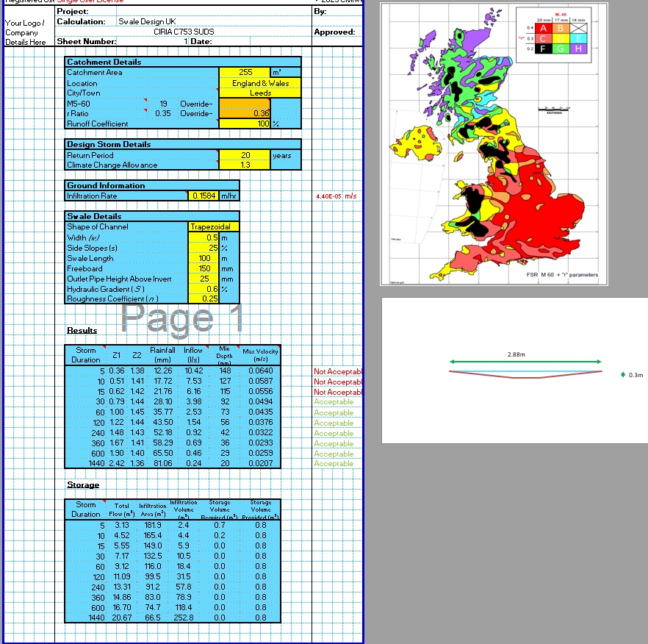Screen dimensions: 648x644
Task: Click the red M 60 legend title
Action: click(x=561, y=14)
